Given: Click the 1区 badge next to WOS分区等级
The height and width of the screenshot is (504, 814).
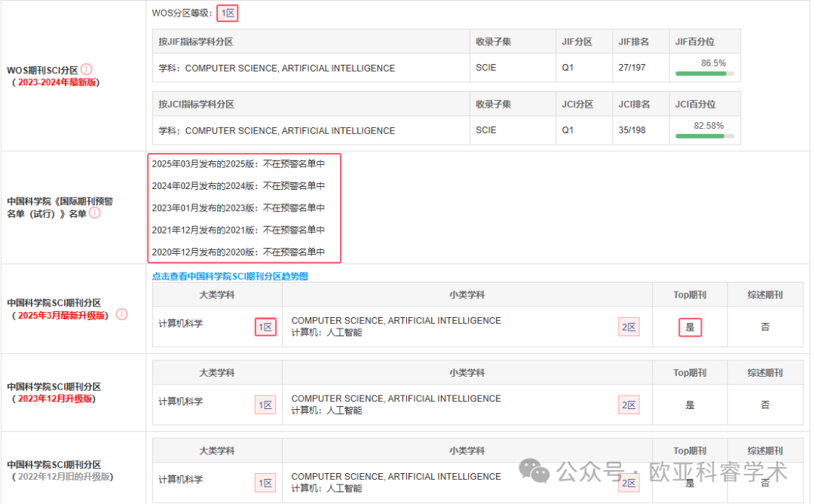Looking at the screenshot, I should pyautogui.click(x=228, y=13).
